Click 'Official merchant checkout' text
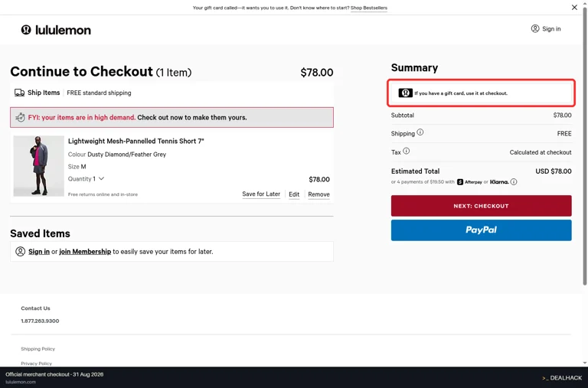The width and height of the screenshot is (588, 388). [38, 374]
